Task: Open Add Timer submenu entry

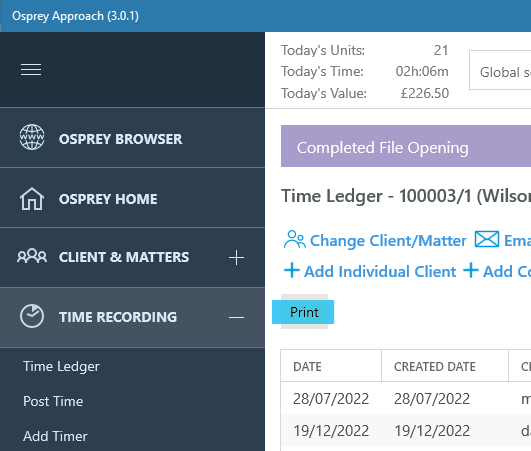Action: tap(55, 436)
